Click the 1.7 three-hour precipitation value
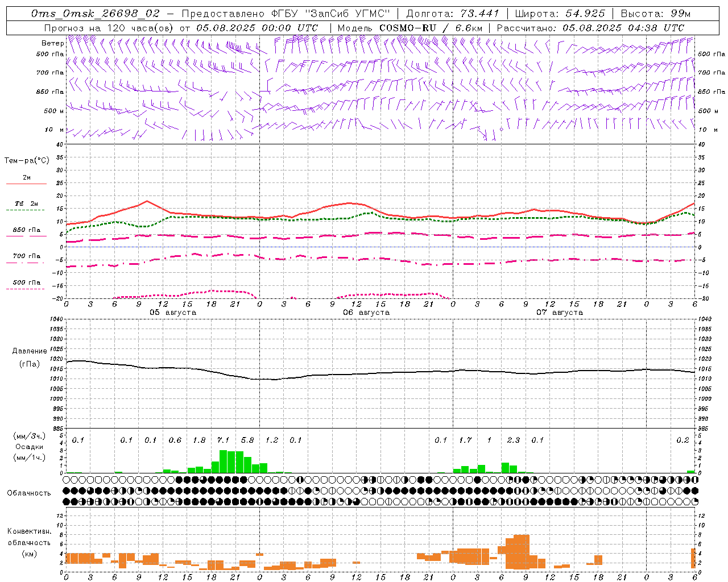The image size is (728, 582). coord(465,440)
